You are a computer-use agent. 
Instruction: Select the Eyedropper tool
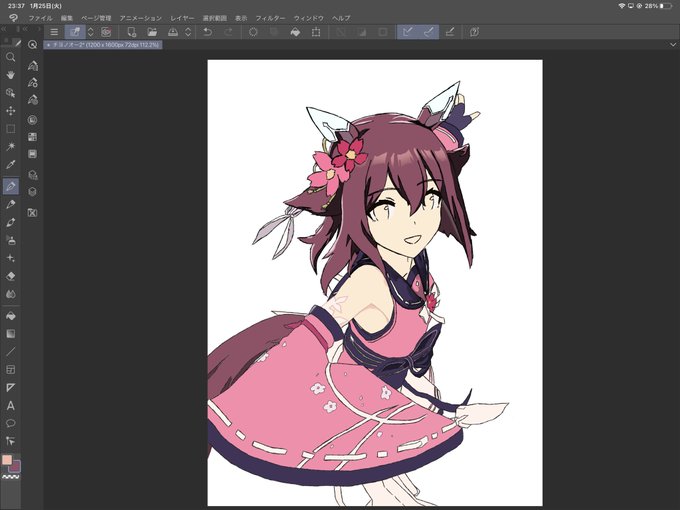point(11,164)
